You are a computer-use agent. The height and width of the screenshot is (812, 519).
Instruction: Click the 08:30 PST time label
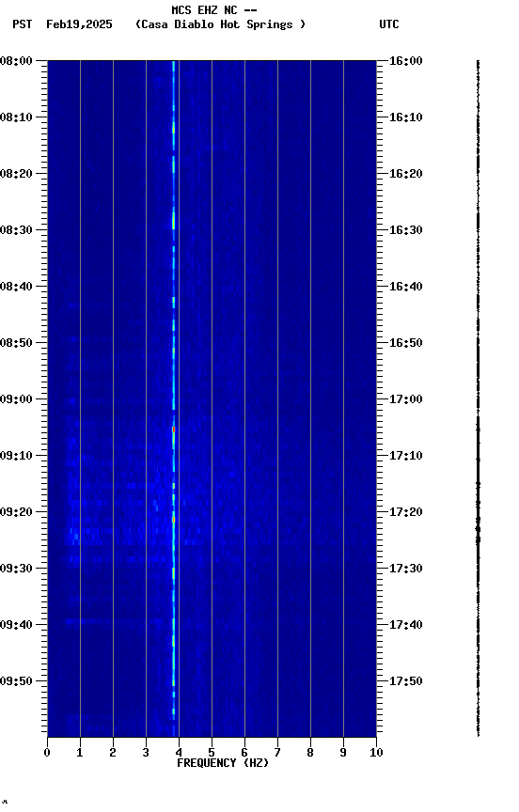tap(16, 230)
